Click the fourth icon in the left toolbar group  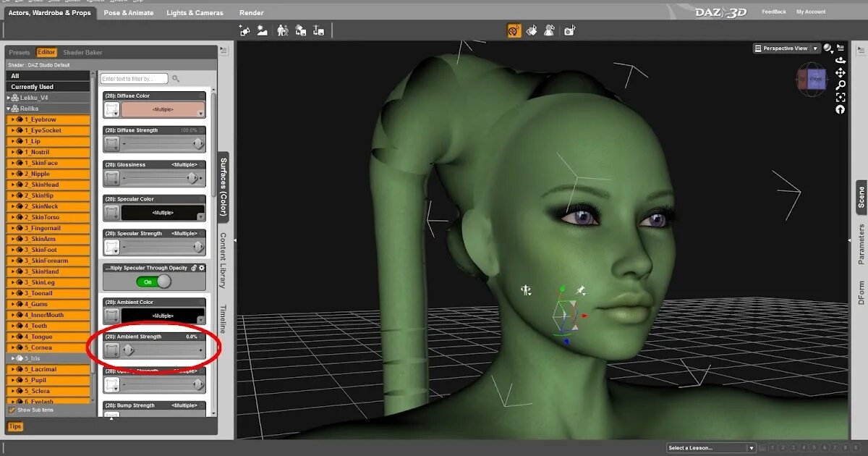300,30
